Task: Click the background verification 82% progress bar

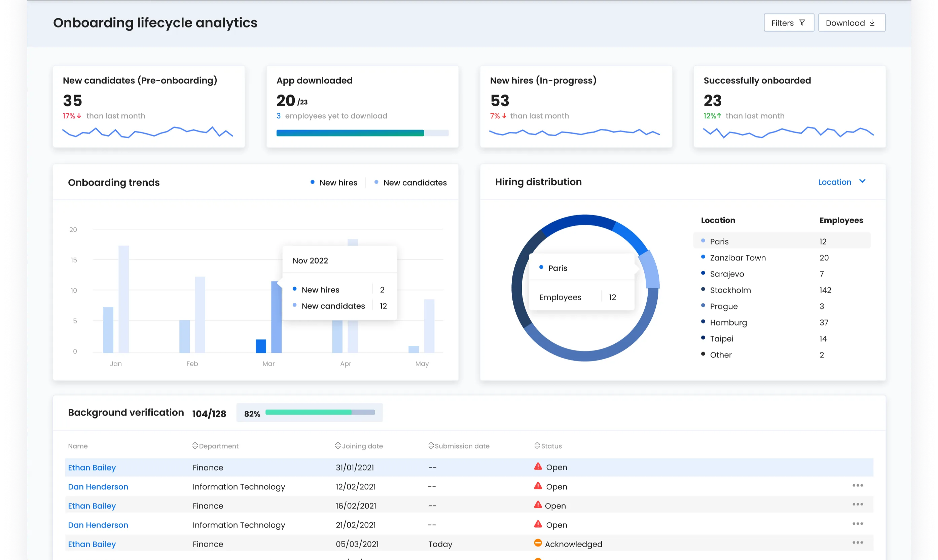Action: click(320, 412)
